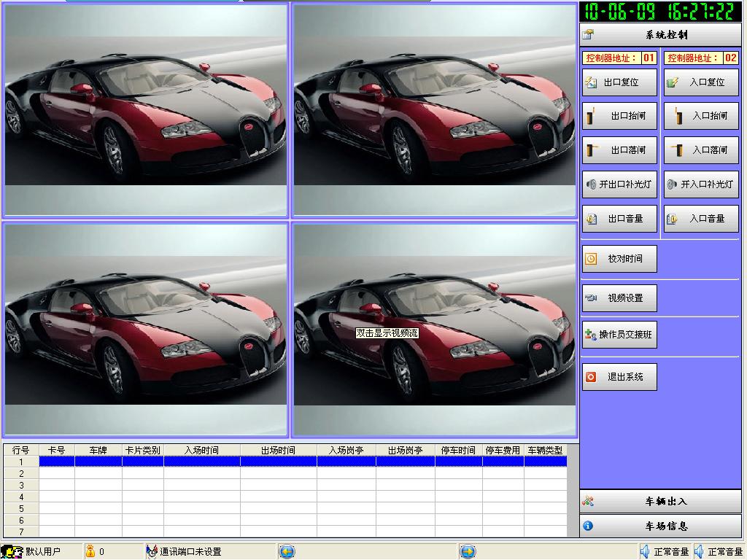Open the 系统控制 panel header
Viewport: 747px width, 560px height.
(x=660, y=35)
